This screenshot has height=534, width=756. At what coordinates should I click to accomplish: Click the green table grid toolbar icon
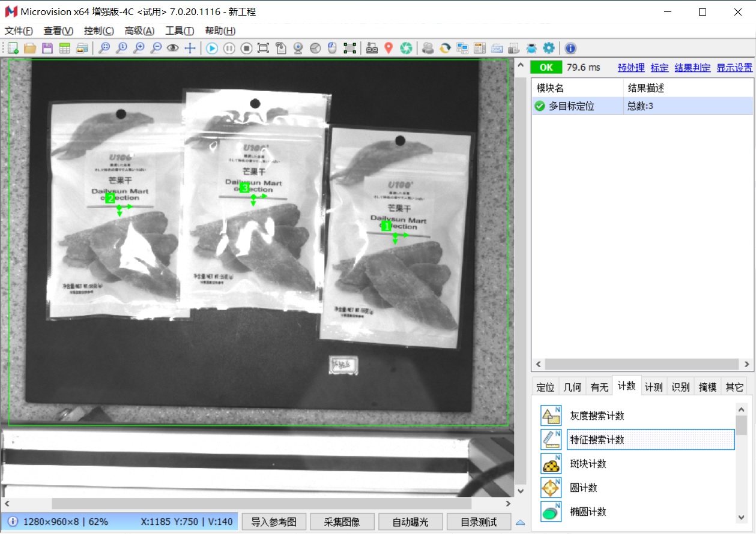65,49
